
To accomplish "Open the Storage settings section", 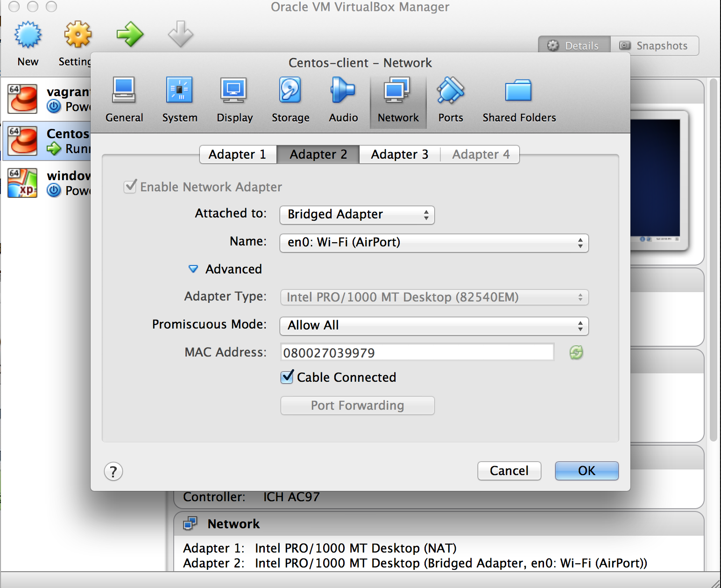I will [290, 100].
